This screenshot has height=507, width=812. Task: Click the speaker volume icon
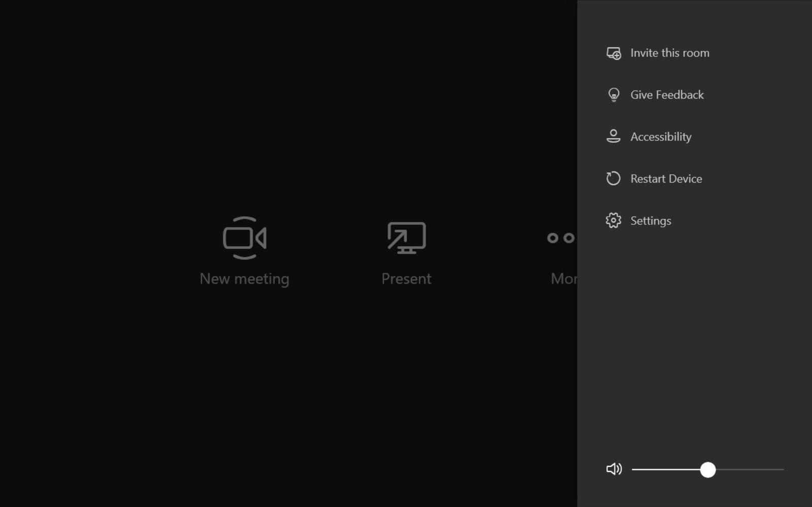[614, 469]
